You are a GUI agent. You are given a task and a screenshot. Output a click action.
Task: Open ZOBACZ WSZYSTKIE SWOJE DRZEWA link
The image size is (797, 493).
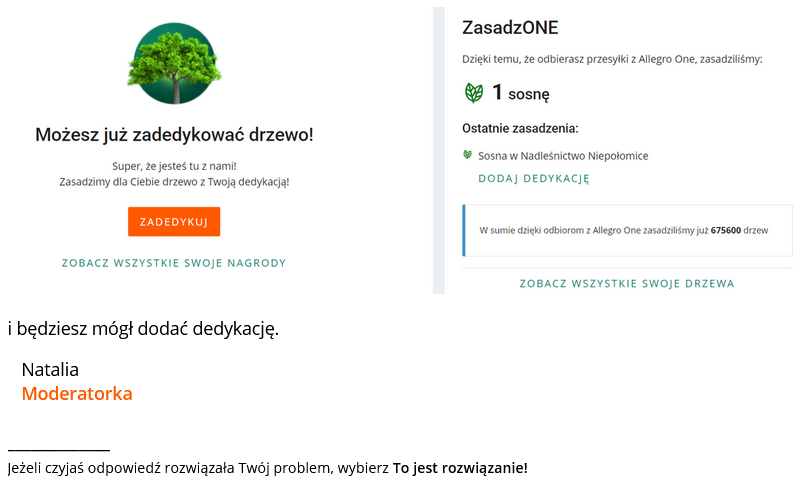[x=627, y=284]
